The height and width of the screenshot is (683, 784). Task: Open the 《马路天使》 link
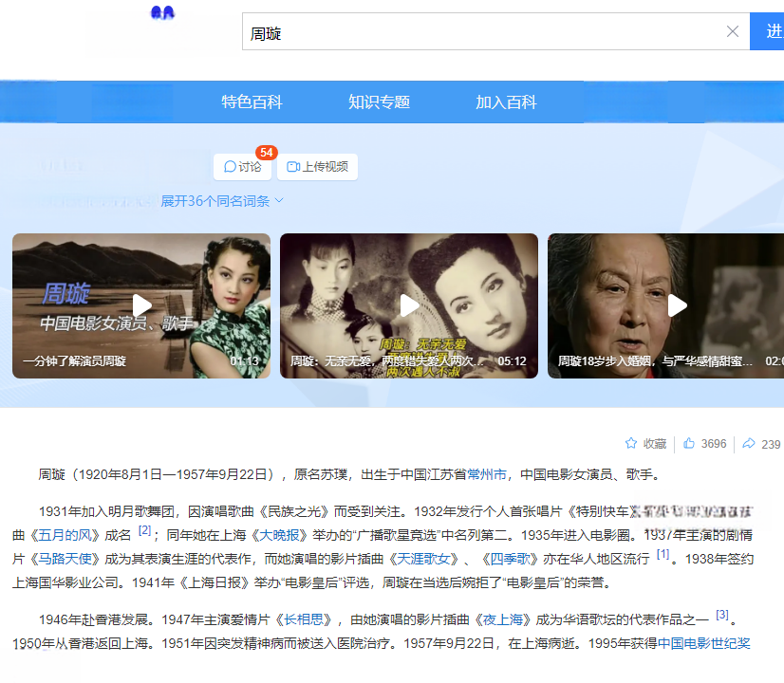[65, 559]
